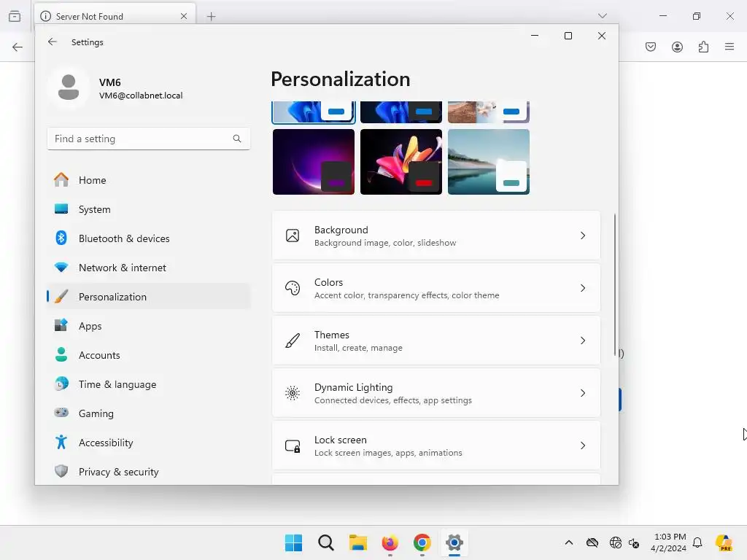Open the Windows Start menu
This screenshot has width=747, height=560.
click(x=293, y=542)
